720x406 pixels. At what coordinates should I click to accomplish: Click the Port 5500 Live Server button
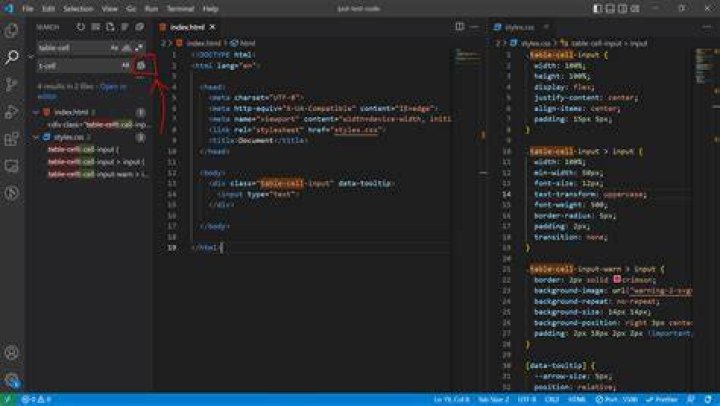tap(617, 400)
